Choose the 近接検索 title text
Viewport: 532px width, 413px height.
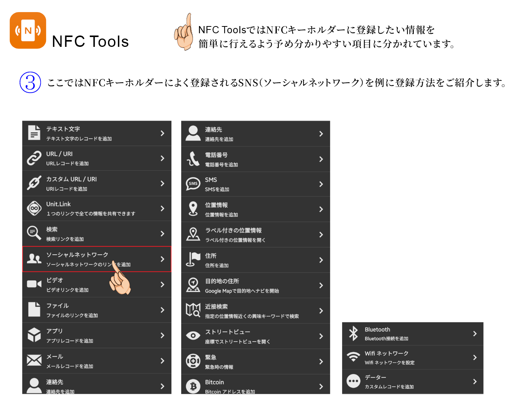pyautogui.click(x=216, y=306)
